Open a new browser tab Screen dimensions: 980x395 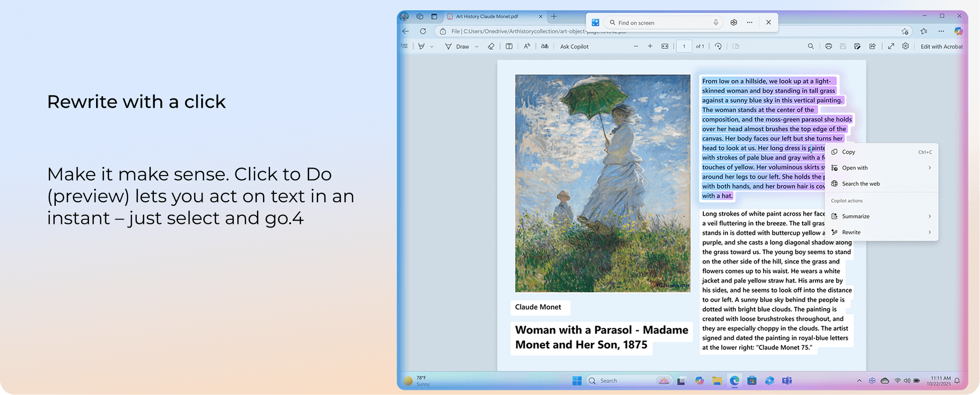coord(554,16)
